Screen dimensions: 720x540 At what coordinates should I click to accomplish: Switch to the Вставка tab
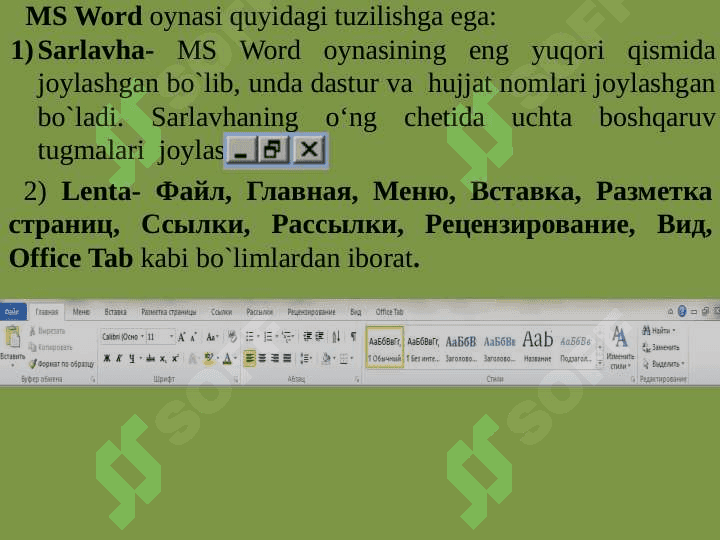pos(115,312)
